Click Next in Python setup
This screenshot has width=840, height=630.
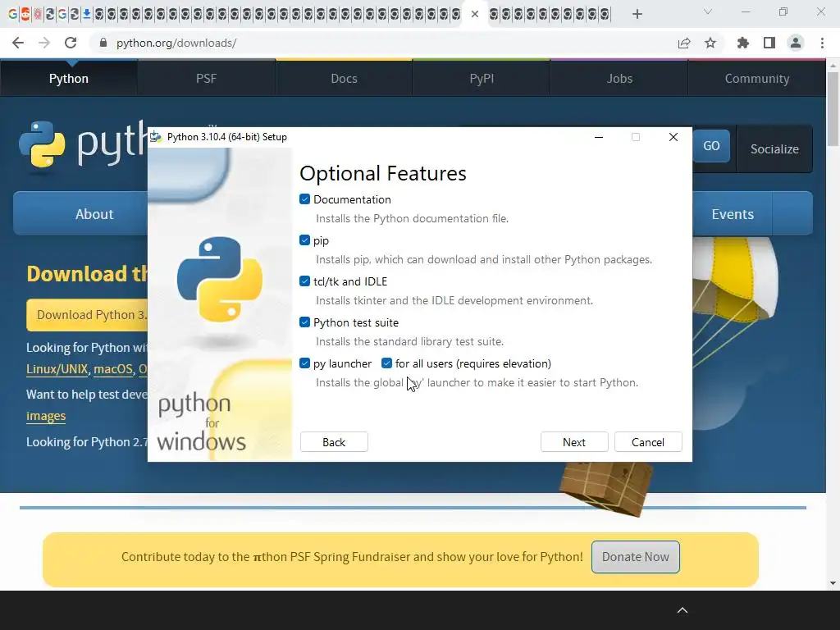coord(574,442)
